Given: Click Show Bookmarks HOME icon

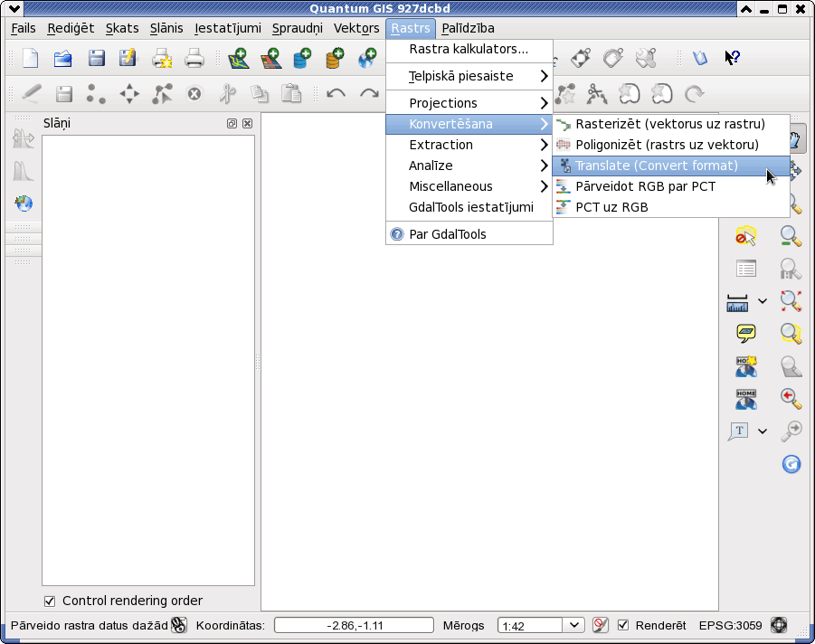Looking at the screenshot, I should (x=746, y=399).
